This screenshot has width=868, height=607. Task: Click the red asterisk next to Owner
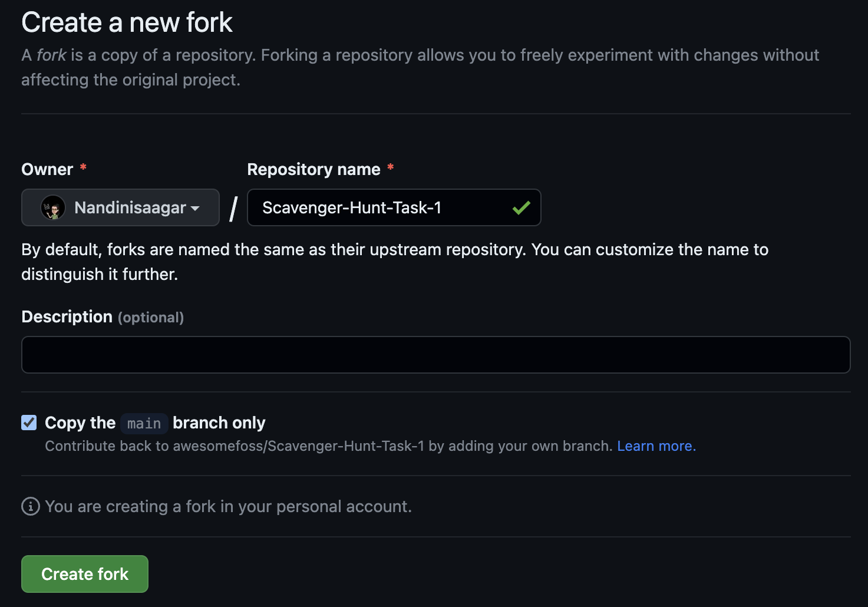click(x=82, y=168)
